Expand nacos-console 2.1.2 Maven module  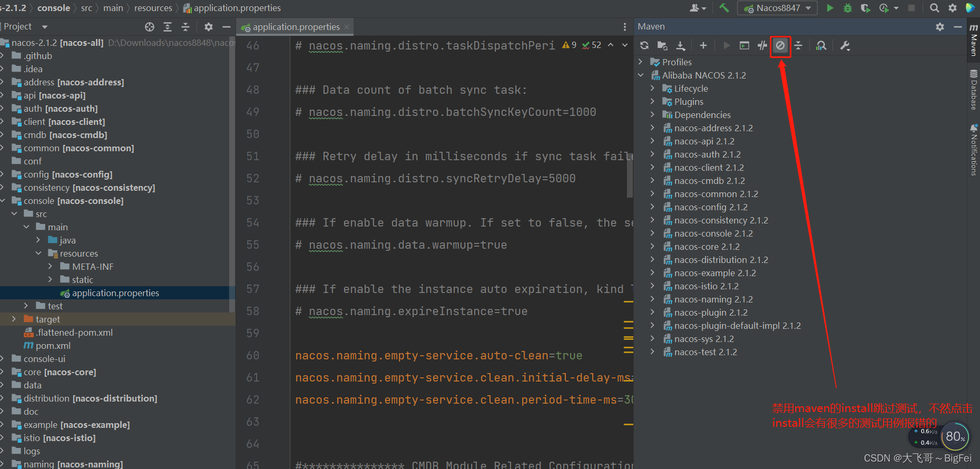[x=652, y=233]
